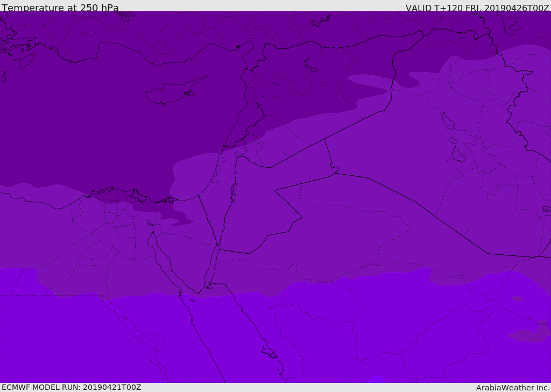Click Lake Tharthar in central Iraq
The width and height of the screenshot is (551, 392).
tap(448, 121)
